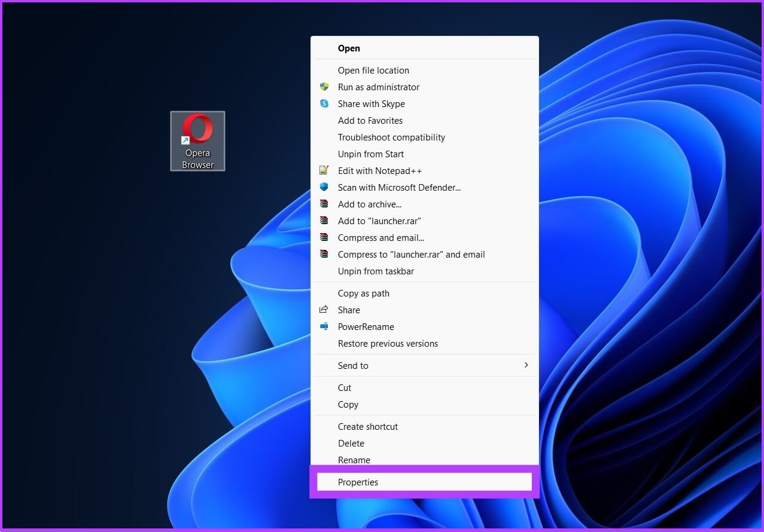Click WinRAR icon beside Compress to "launcher.rar" and email
Viewport: 764px width, 532px height.
[324, 254]
